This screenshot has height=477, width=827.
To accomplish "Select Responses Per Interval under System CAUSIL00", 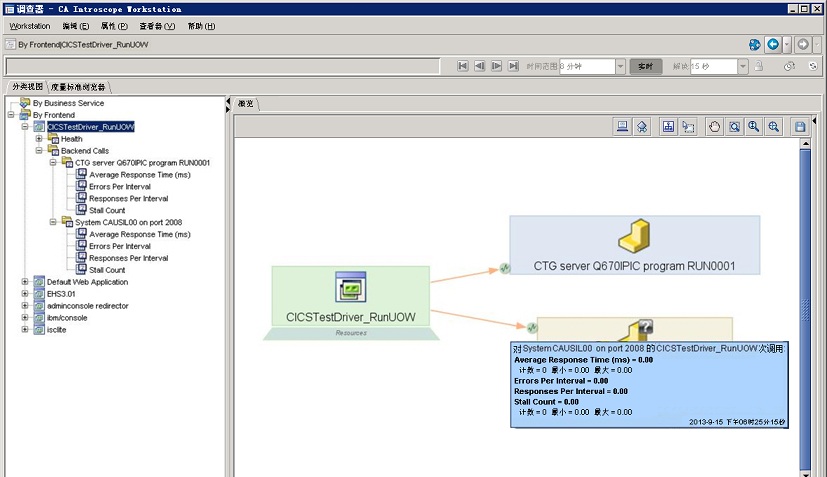I will pyautogui.click(x=129, y=258).
